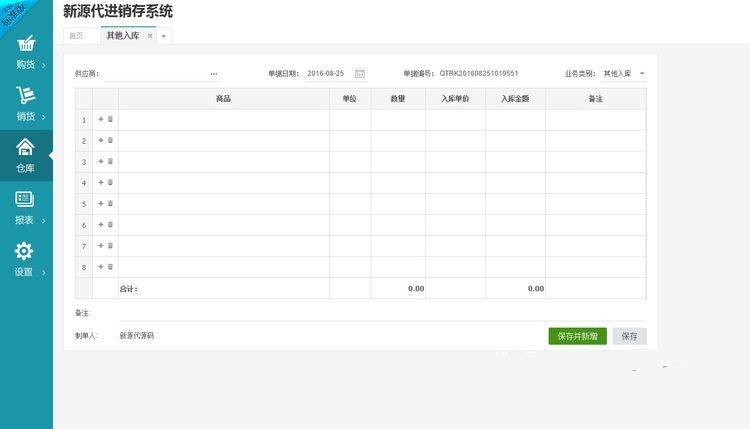Click the 单位 cell in row 4

coord(350,183)
